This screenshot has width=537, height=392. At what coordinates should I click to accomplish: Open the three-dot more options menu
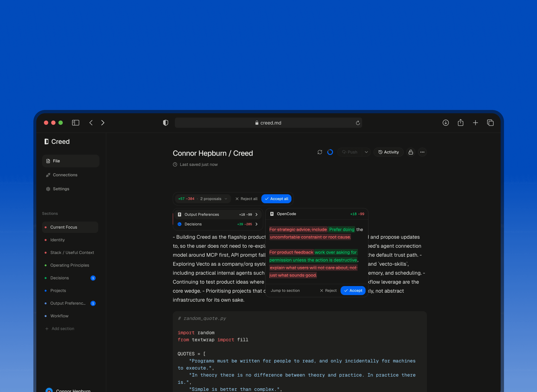tap(422, 152)
